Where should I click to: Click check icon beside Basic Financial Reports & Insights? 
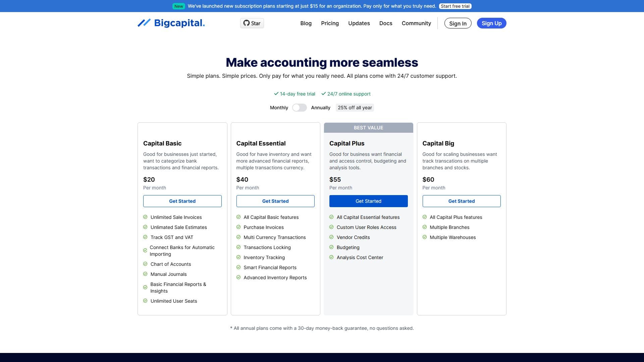click(145, 287)
